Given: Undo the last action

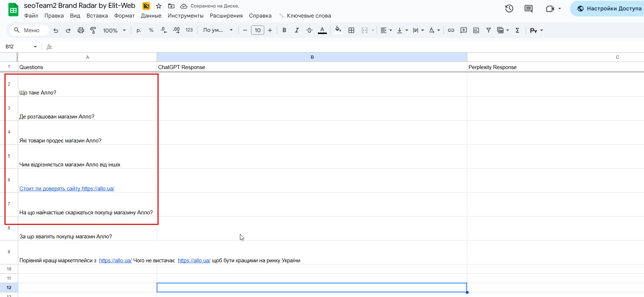Looking at the screenshot, I should click(56, 30).
